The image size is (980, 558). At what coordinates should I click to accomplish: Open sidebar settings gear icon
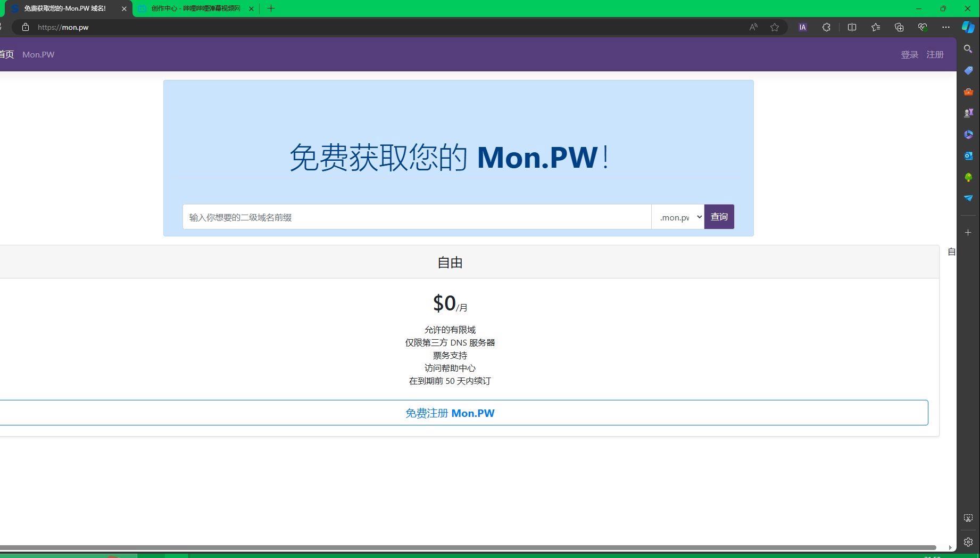(x=968, y=542)
